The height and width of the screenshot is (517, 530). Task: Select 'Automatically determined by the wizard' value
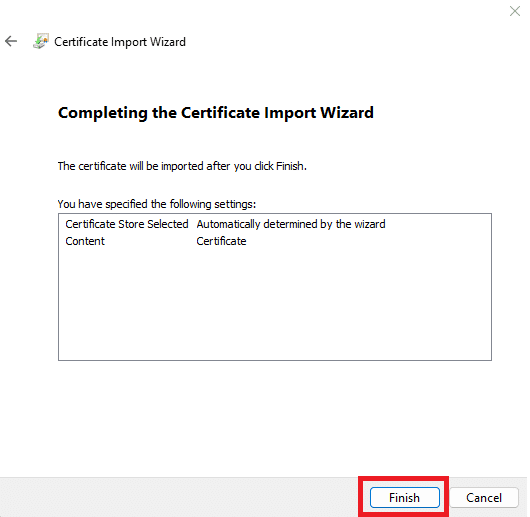point(291,224)
